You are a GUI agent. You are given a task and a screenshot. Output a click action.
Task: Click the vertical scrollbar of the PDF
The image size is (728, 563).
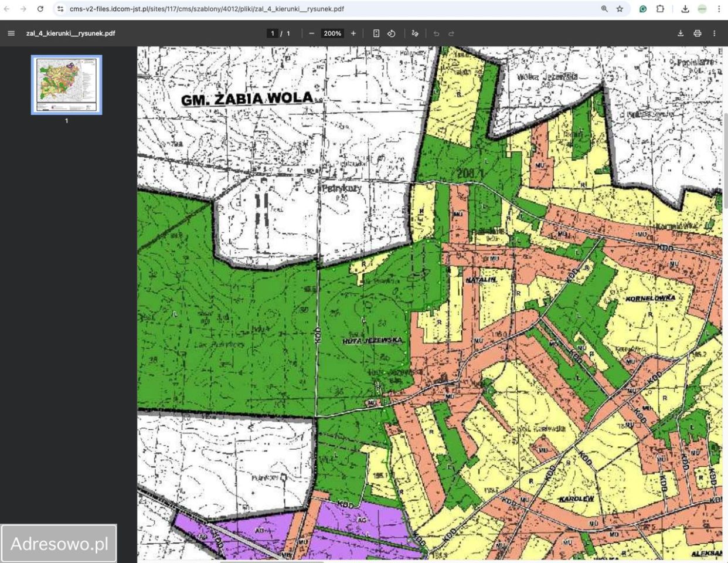point(725,161)
